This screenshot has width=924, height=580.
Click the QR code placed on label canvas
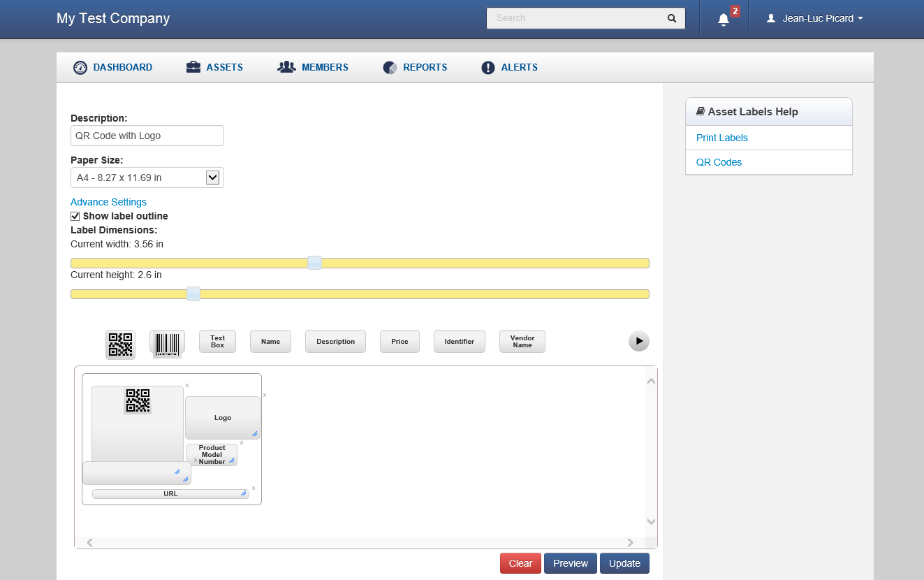(138, 401)
